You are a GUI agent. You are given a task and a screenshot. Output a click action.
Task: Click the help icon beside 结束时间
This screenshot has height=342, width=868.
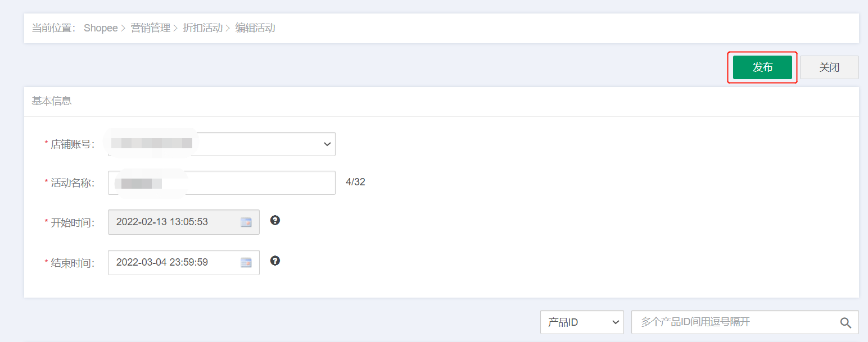pos(275,261)
